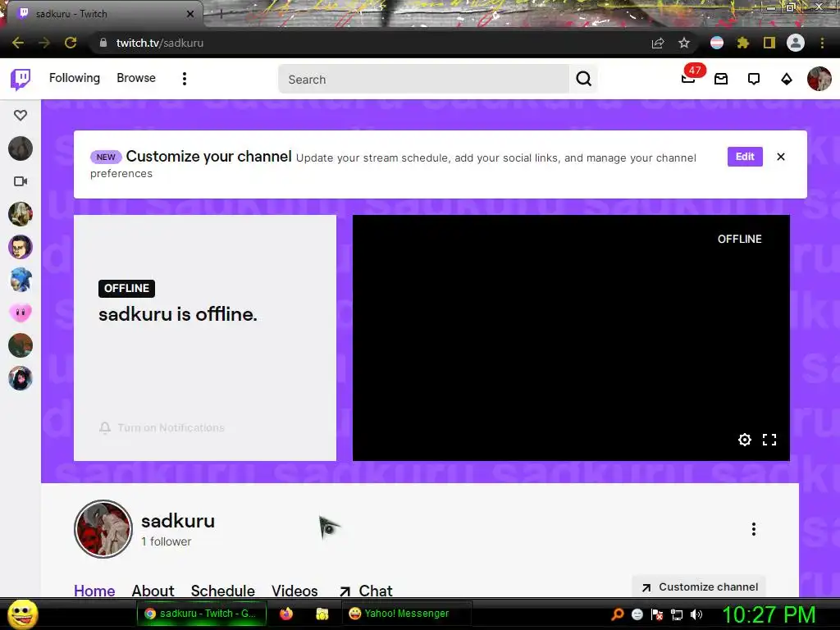
Task: Click the browser reload button
Action: (x=71, y=43)
